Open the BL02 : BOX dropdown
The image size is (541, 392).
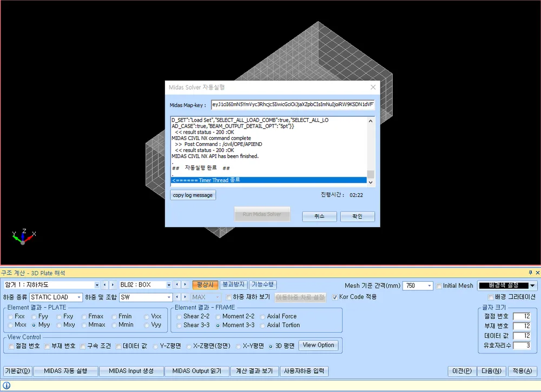point(169,285)
